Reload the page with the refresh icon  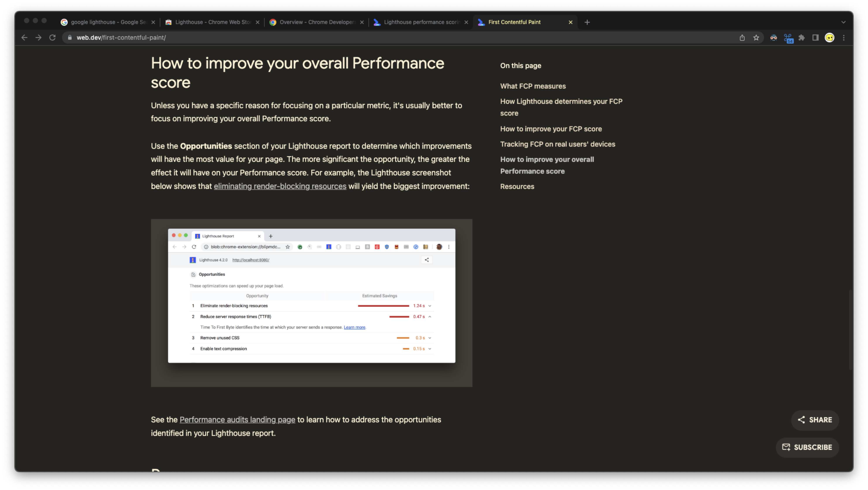tap(52, 38)
